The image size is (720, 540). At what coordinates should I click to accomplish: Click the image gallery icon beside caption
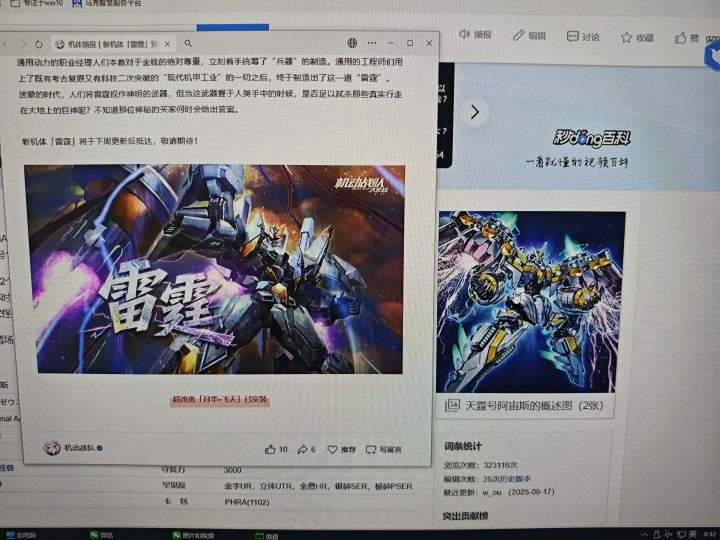[452, 405]
